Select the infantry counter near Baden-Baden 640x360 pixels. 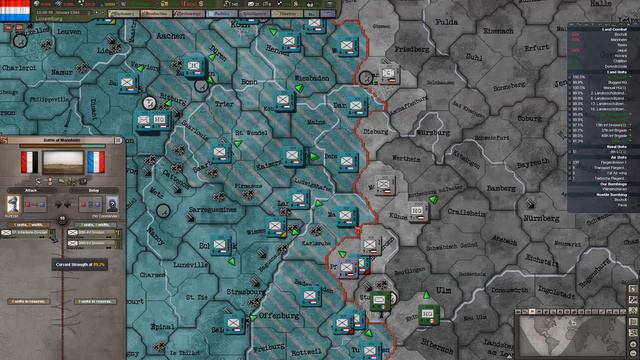point(311,296)
